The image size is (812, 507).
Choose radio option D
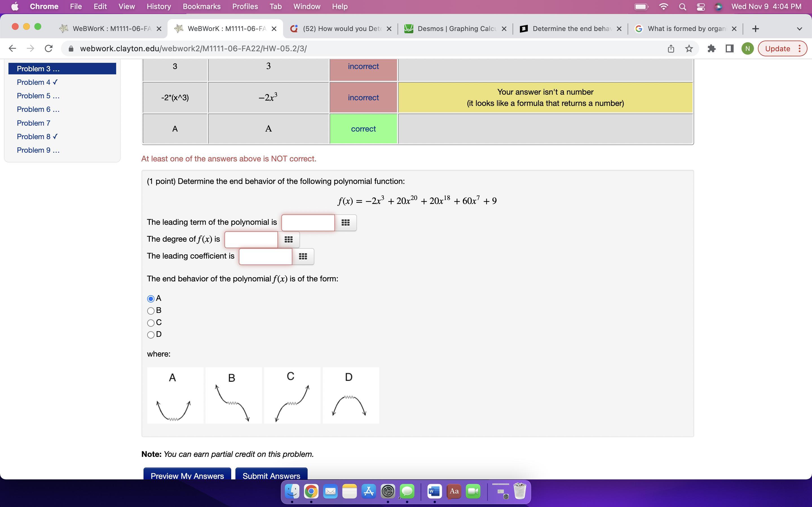pyautogui.click(x=151, y=335)
